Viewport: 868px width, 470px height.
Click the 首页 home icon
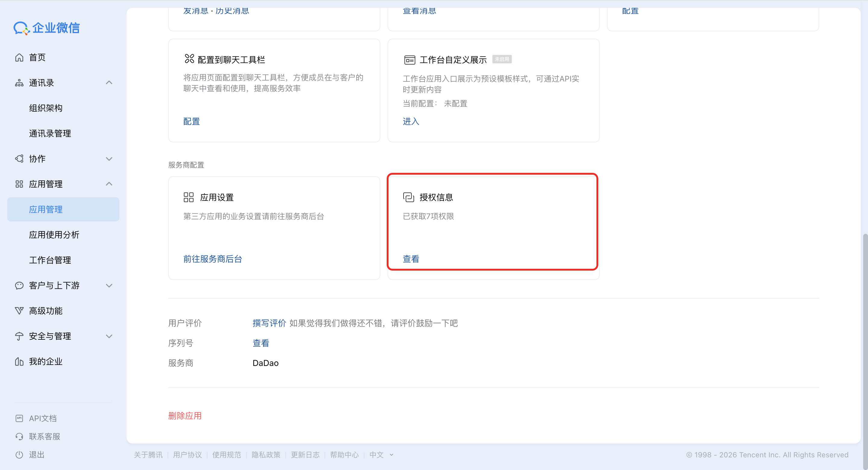tap(19, 58)
